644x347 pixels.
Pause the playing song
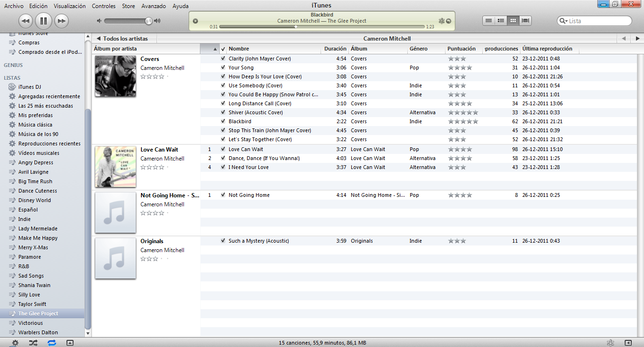click(43, 21)
